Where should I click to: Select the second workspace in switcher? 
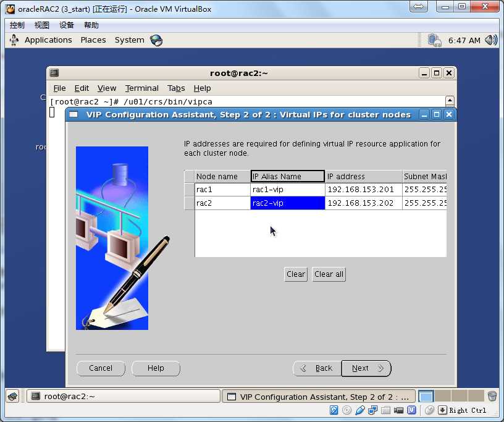point(443,396)
